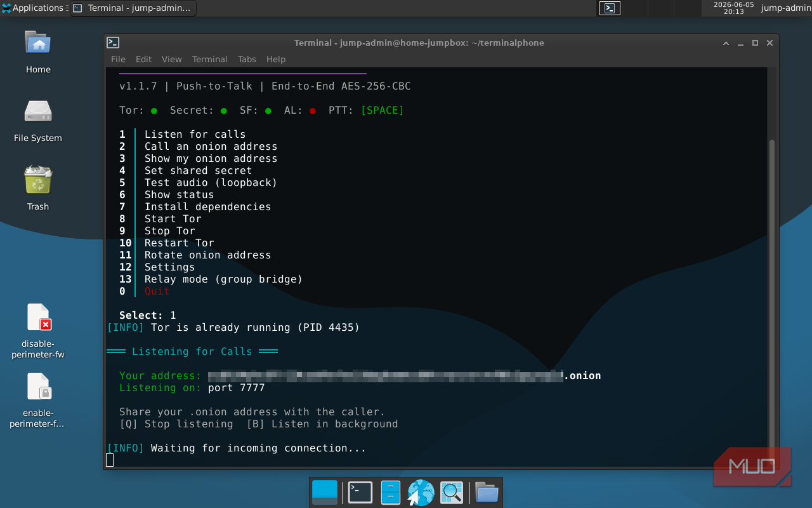The height and width of the screenshot is (508, 812).
Task: Click the "Select: 1" prompt line
Action: pos(147,315)
